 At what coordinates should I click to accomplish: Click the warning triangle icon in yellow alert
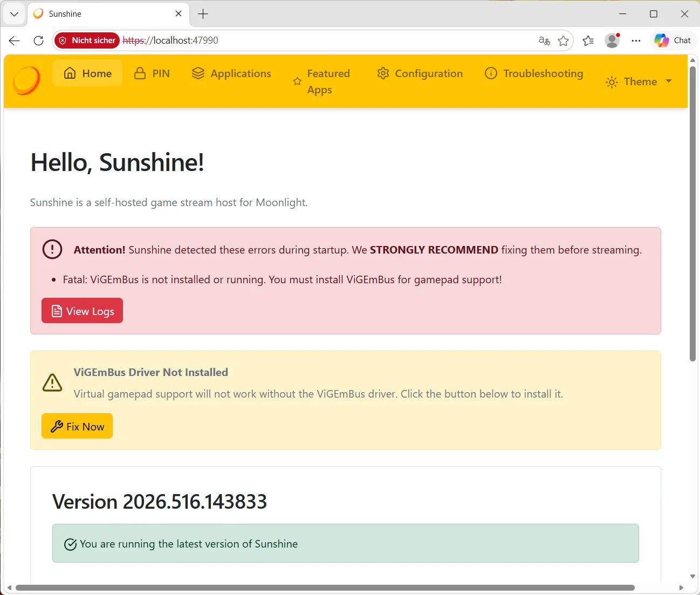[52, 382]
